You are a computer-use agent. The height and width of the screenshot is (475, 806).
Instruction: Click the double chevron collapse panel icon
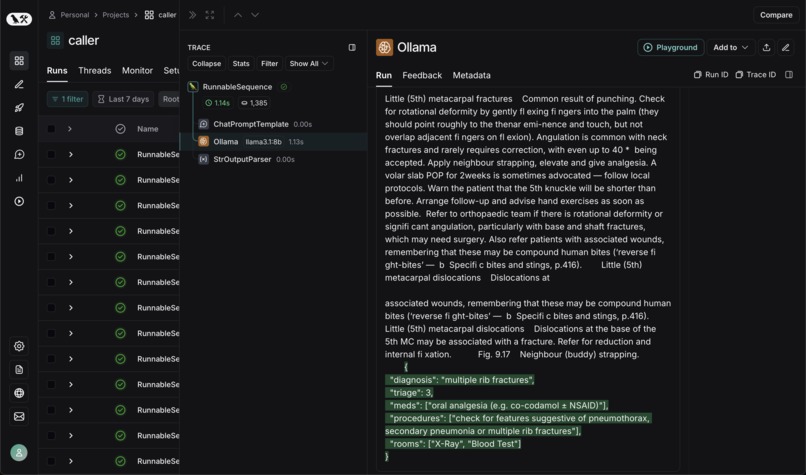[192, 15]
